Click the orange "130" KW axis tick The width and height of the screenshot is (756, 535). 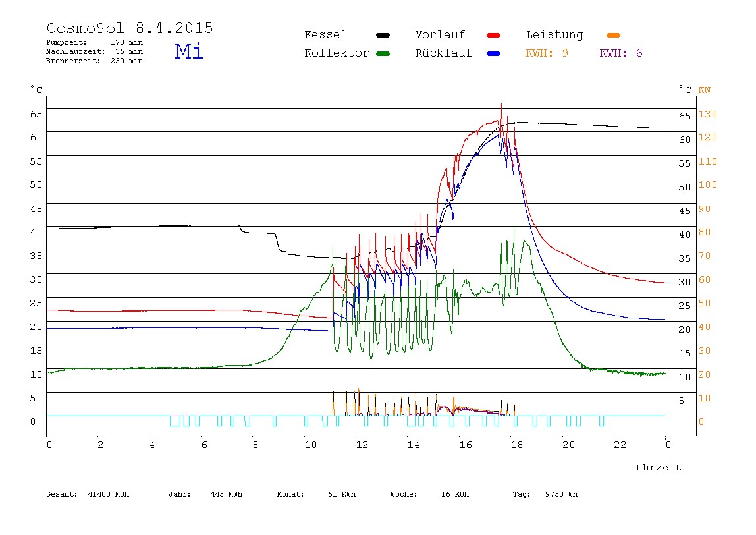coord(708,115)
